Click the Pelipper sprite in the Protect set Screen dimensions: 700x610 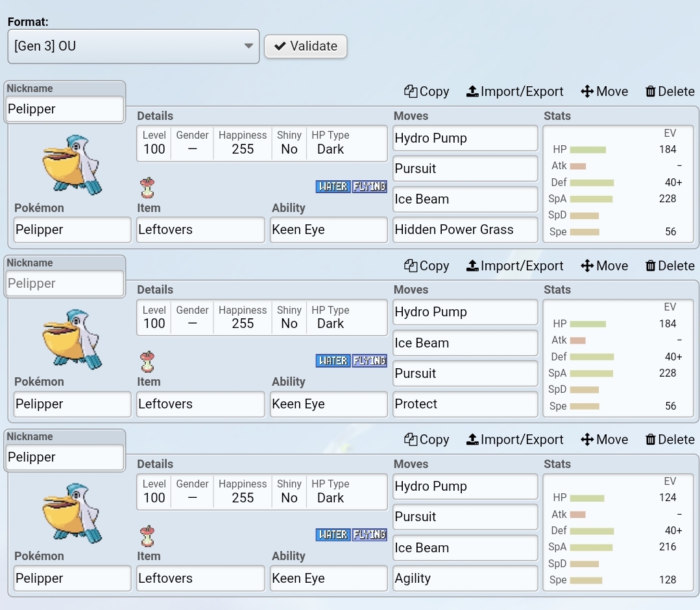pos(72,339)
